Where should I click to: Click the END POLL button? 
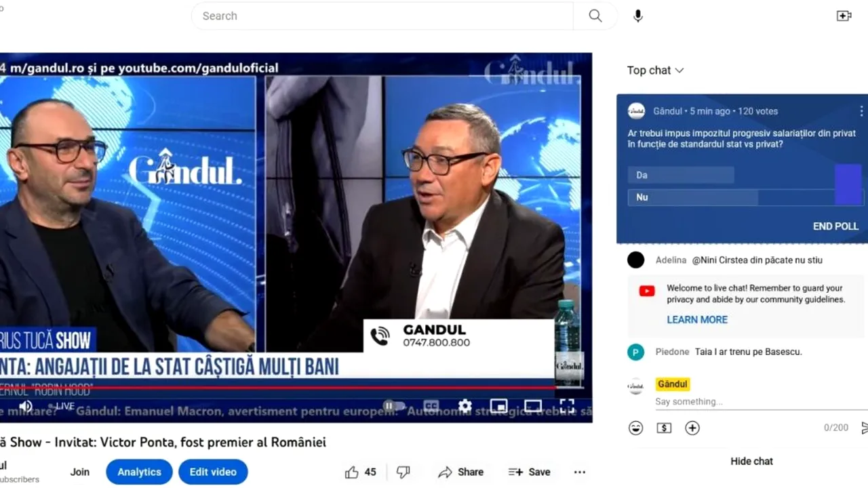click(x=835, y=226)
